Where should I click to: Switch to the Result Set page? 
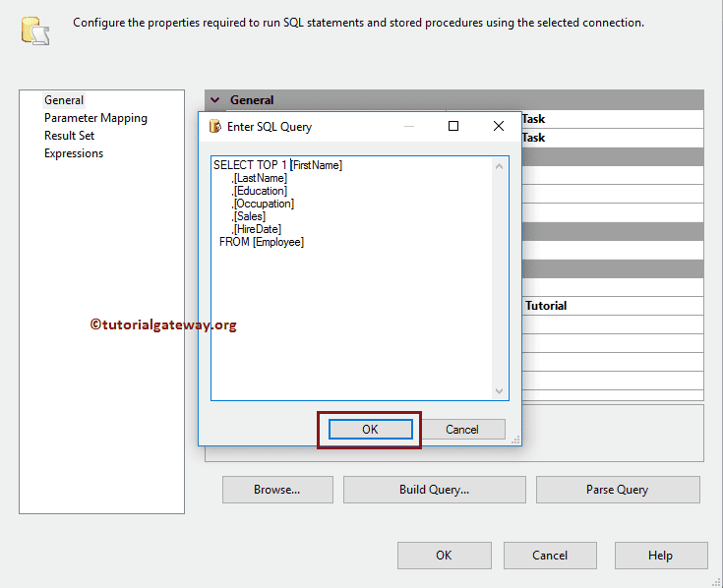pyautogui.click(x=69, y=136)
